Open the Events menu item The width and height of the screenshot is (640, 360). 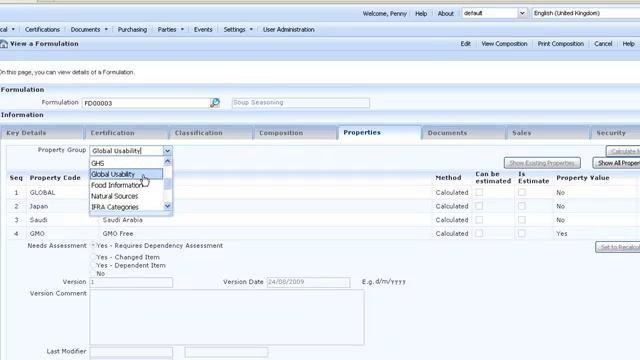[203, 29]
